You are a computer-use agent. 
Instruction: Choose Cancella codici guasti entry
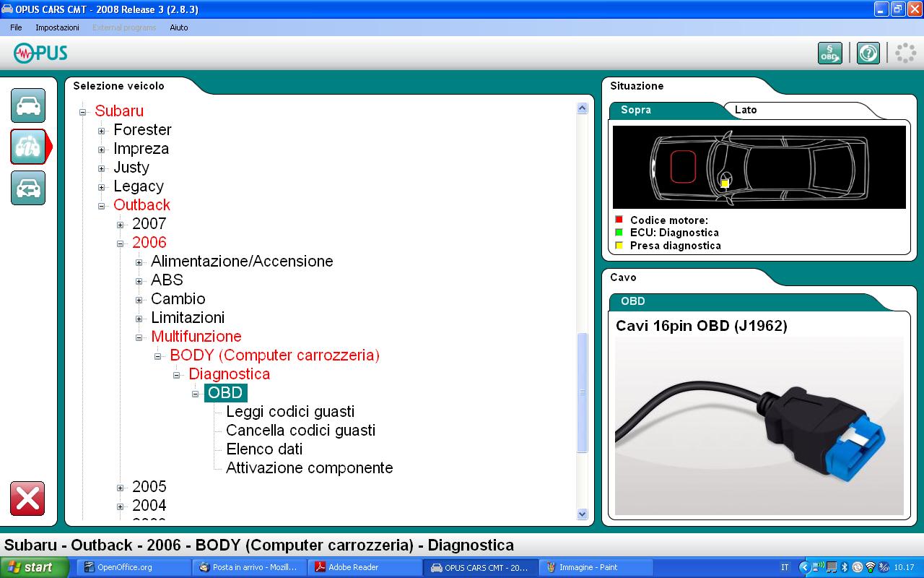300,431
